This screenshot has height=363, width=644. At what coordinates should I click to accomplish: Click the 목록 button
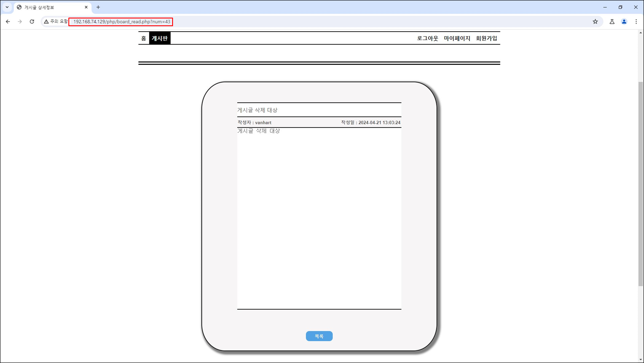point(319,336)
